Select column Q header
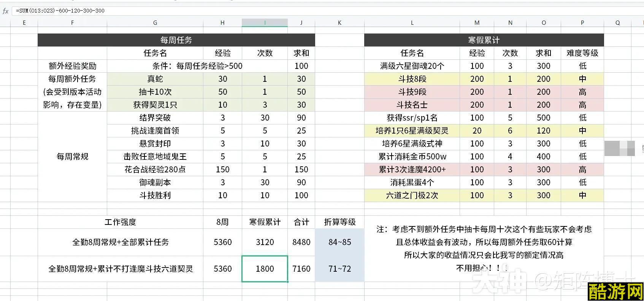644x301 pixels. point(618,23)
